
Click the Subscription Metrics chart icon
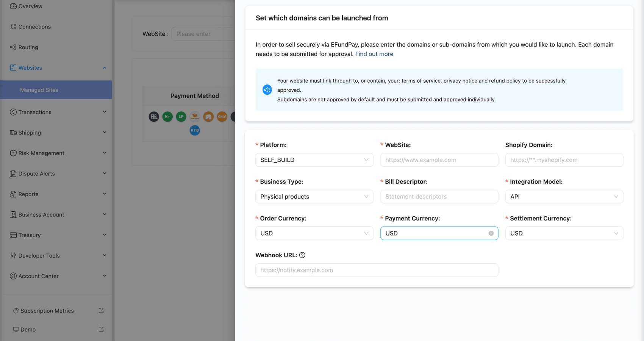16,311
